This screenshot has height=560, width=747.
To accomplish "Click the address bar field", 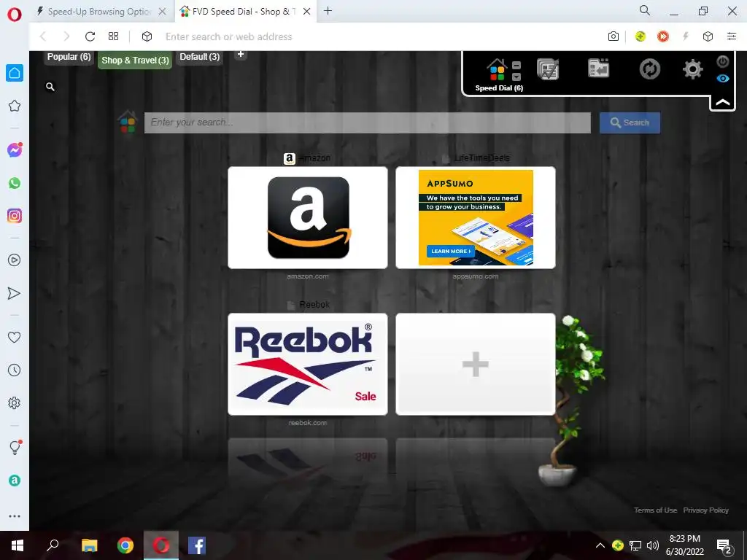I will tap(371, 36).
